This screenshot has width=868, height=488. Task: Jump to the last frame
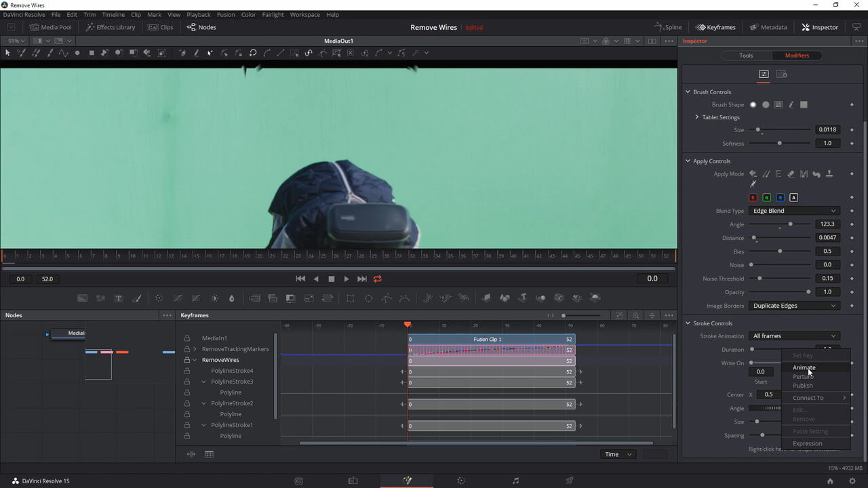[x=362, y=279]
